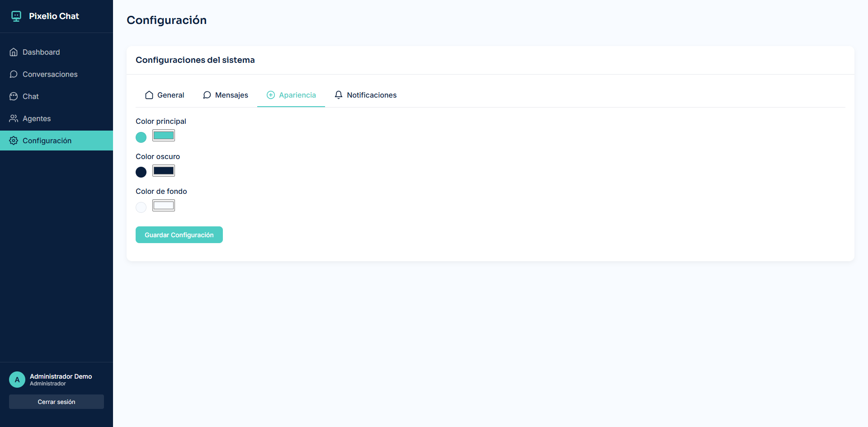Click the Pixelio Chat logo icon

click(16, 16)
